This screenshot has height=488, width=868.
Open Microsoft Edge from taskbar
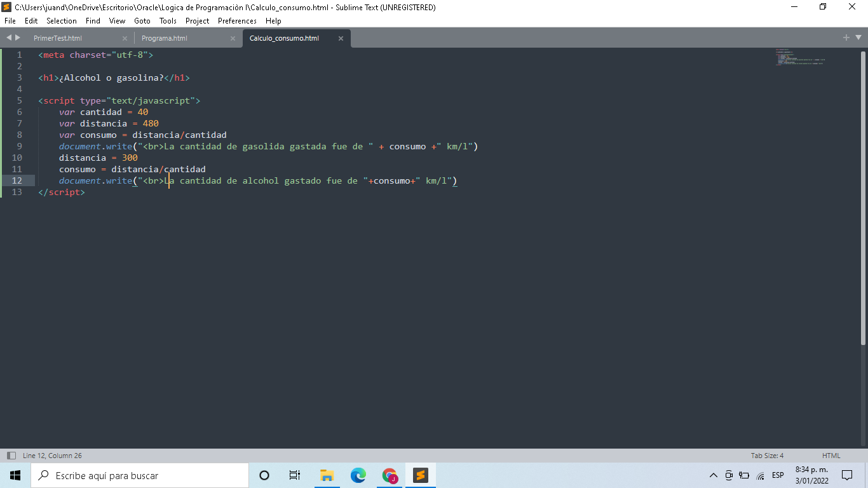[x=358, y=475]
